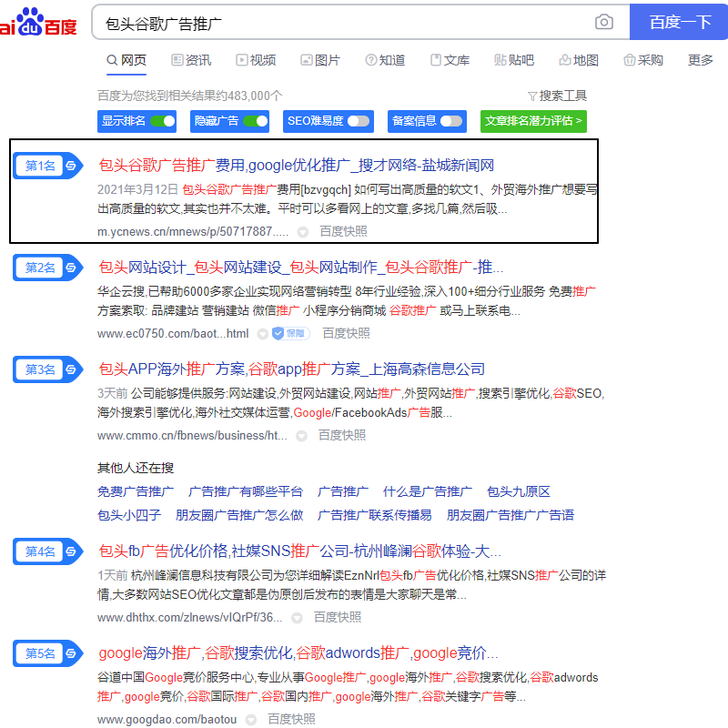The height and width of the screenshot is (728, 728).
Task: Enable the SEO难易度 switch
Action: pos(359,121)
